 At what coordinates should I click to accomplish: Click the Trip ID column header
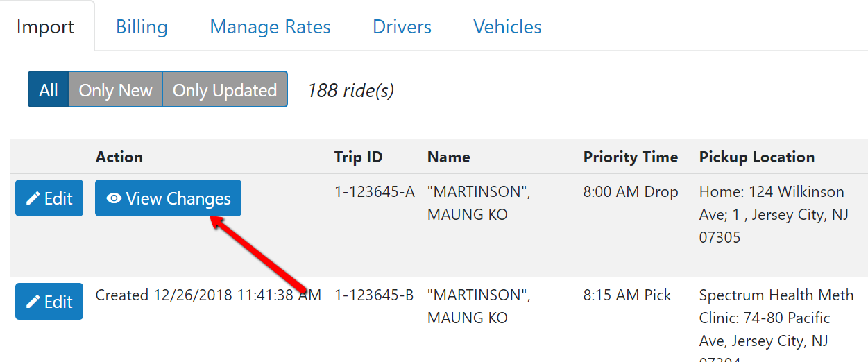click(358, 157)
